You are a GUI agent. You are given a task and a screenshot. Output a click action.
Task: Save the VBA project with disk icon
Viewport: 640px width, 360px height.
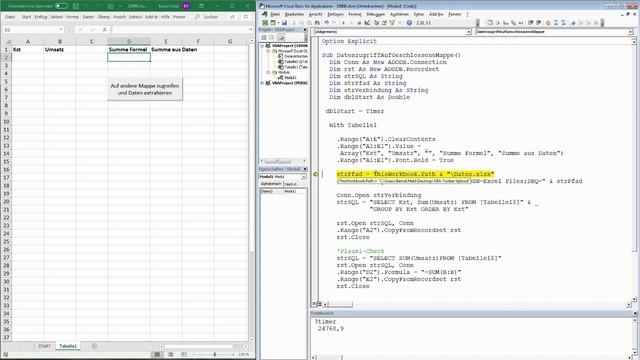click(x=284, y=23)
